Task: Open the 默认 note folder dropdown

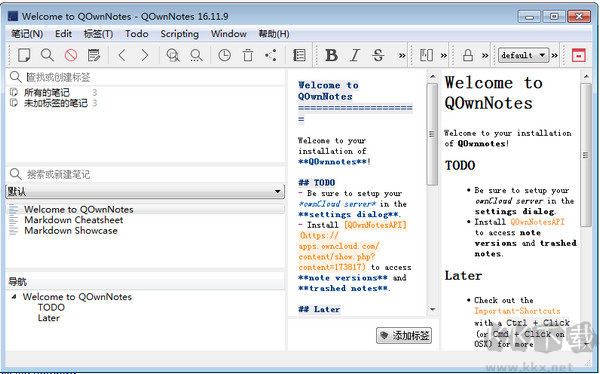Action: tap(145, 191)
